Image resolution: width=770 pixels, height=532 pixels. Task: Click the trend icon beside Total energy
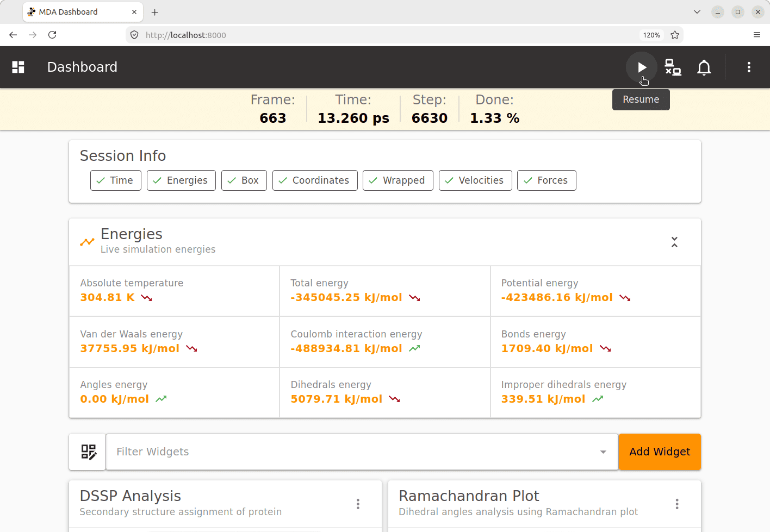[414, 298]
